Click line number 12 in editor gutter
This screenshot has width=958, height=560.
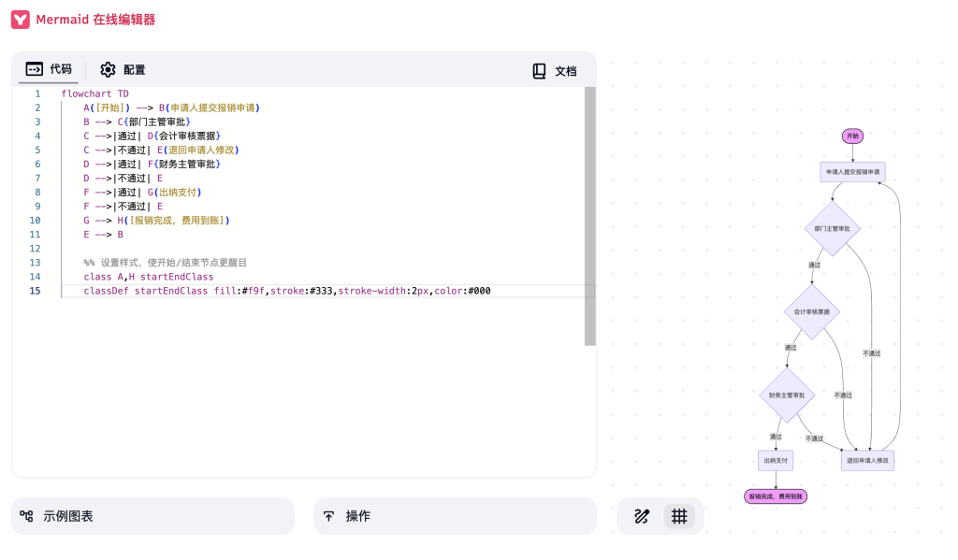[36, 249]
